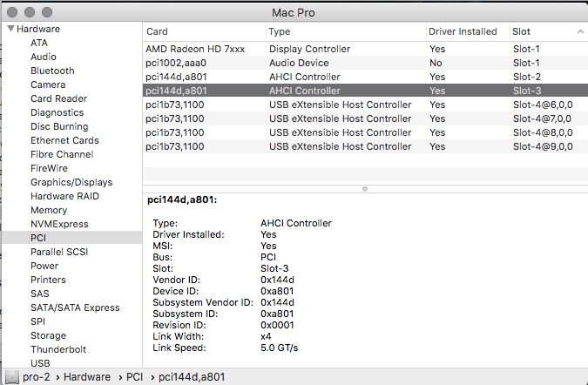588x385 pixels.
Task: Select Hardware RAID in sidebar
Action: pyautogui.click(x=64, y=196)
